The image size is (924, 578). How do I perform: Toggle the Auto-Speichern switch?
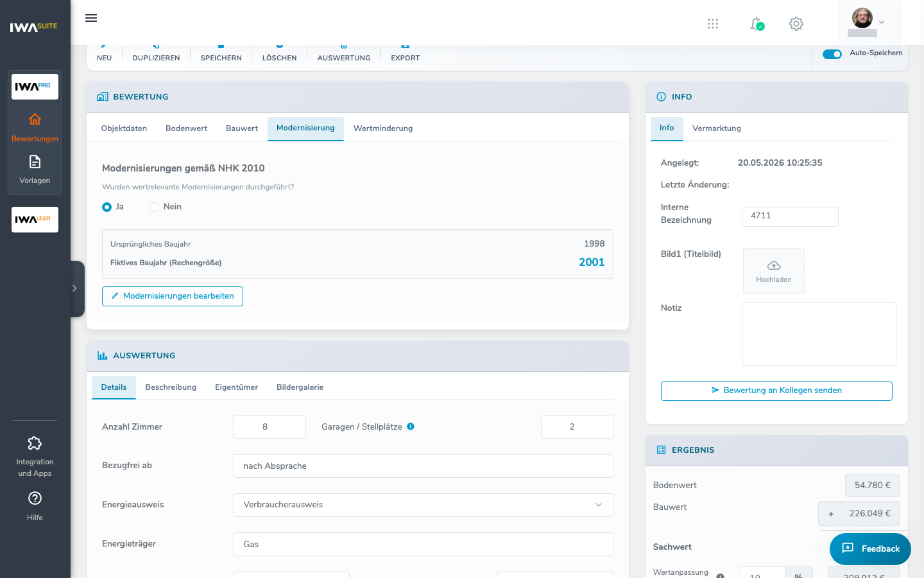point(832,54)
